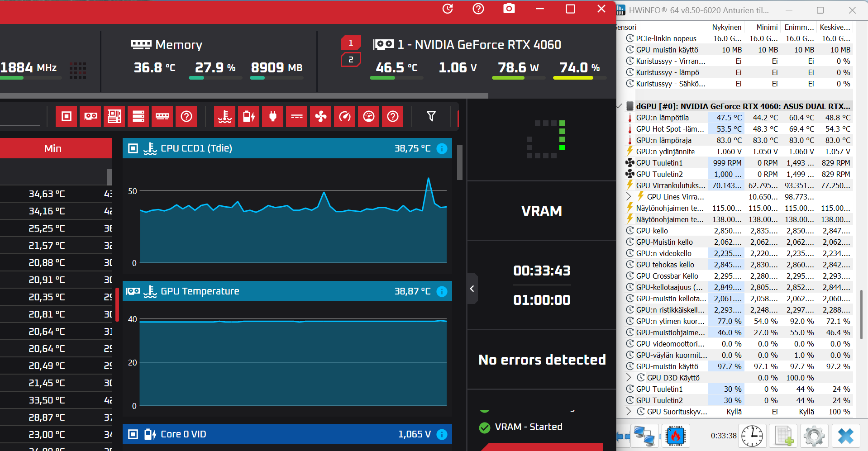Viewport: 868px width, 451px height.
Task: Select GPU 1 selector badge
Action: coord(351,43)
